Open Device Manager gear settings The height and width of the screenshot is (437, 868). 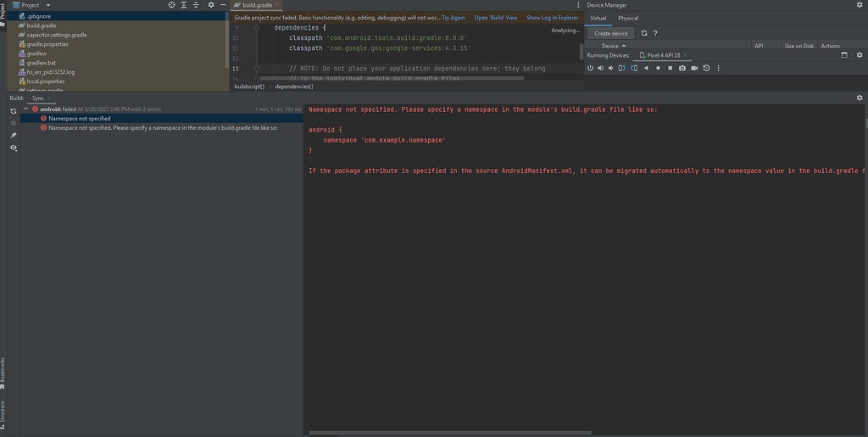[860, 5]
